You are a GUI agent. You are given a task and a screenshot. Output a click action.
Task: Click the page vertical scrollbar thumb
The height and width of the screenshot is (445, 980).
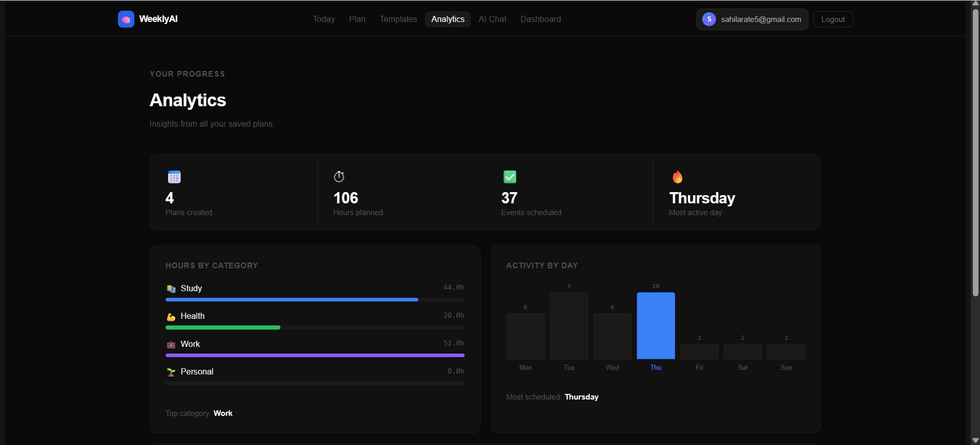click(x=975, y=153)
